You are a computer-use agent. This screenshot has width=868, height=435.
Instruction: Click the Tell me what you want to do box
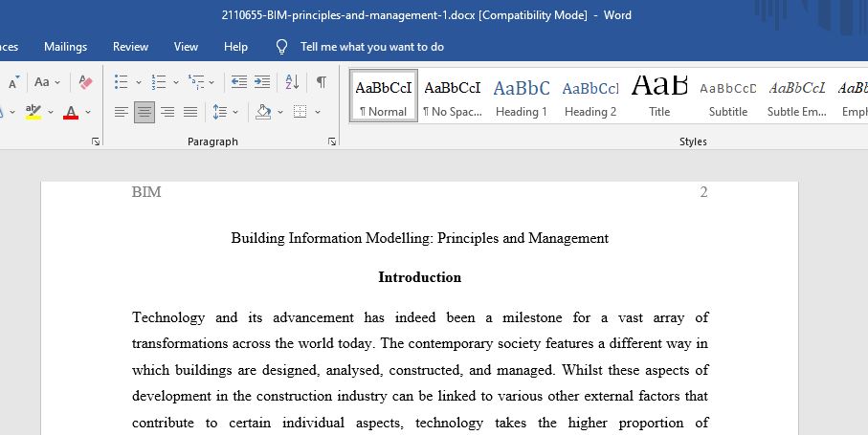click(x=372, y=47)
